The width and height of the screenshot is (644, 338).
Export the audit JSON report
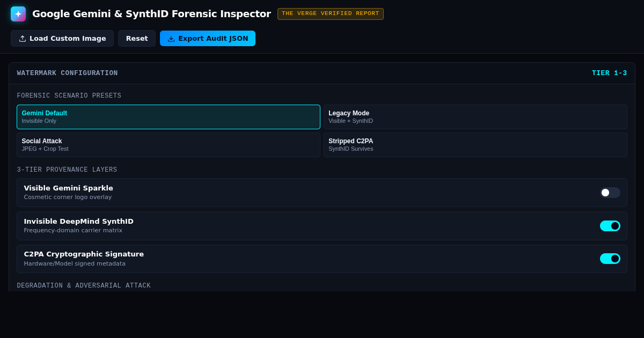(x=208, y=39)
